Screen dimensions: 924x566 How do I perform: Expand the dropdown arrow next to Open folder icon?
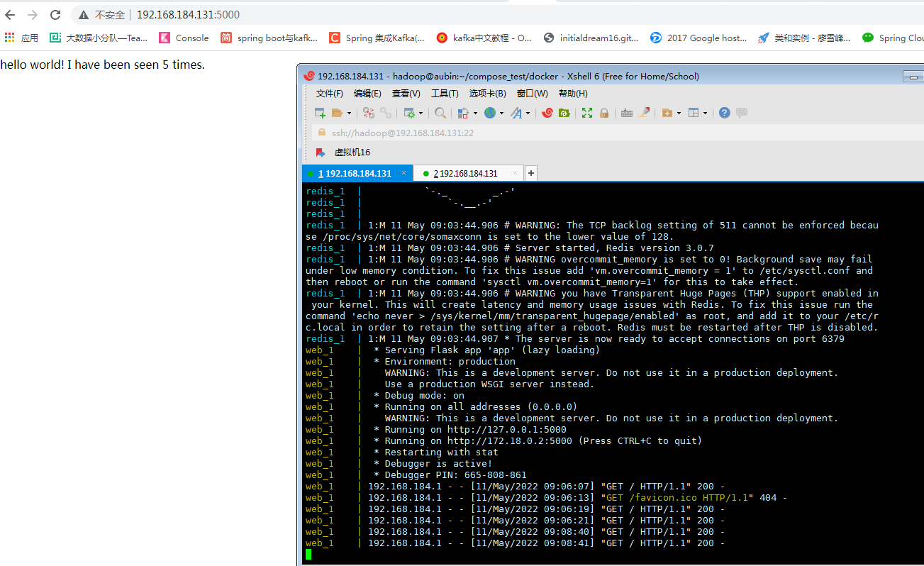pyautogui.click(x=349, y=113)
